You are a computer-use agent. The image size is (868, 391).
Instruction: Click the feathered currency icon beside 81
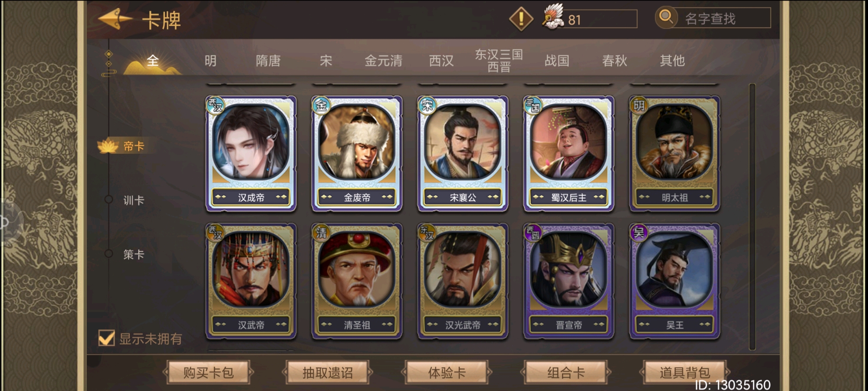coord(553,17)
